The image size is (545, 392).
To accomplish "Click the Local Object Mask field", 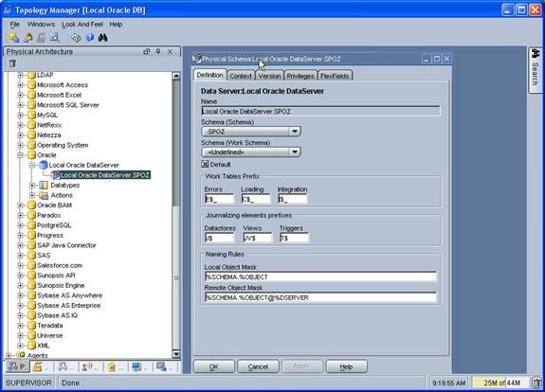I will [320, 276].
